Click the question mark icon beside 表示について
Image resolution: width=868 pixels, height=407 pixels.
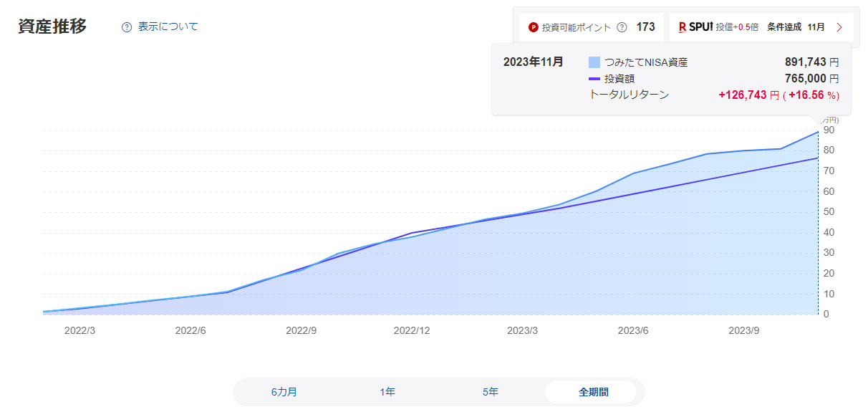[127, 27]
